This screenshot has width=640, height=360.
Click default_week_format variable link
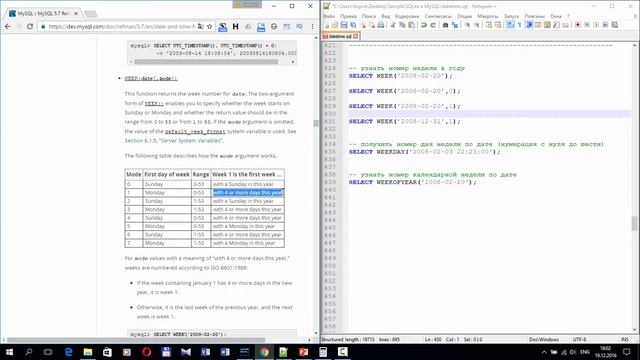(195, 131)
